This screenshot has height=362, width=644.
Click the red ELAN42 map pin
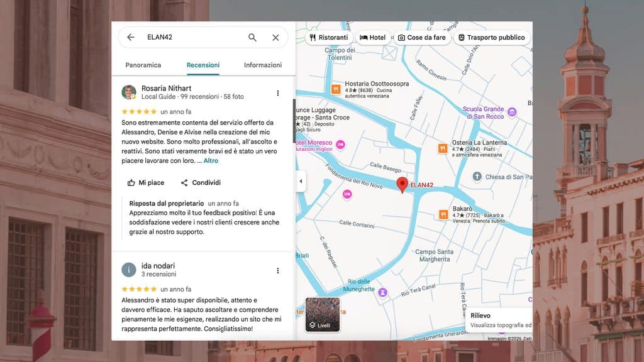tap(402, 185)
